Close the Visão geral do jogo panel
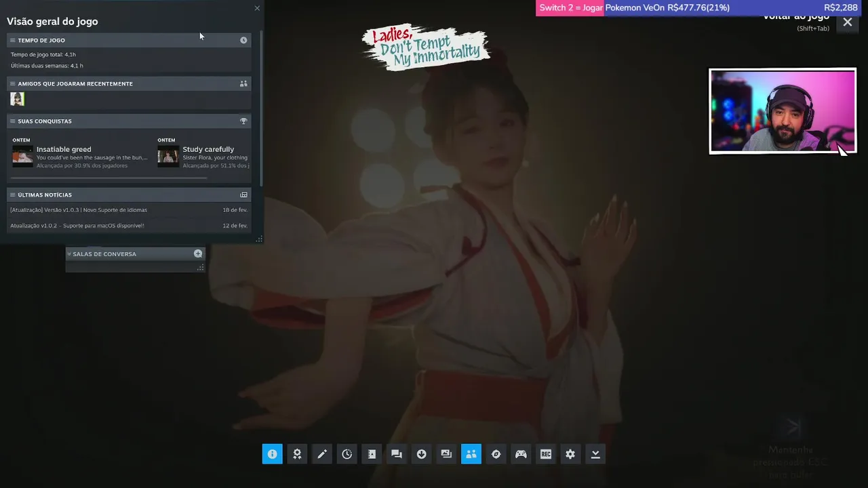The width and height of the screenshot is (868, 488). (257, 8)
